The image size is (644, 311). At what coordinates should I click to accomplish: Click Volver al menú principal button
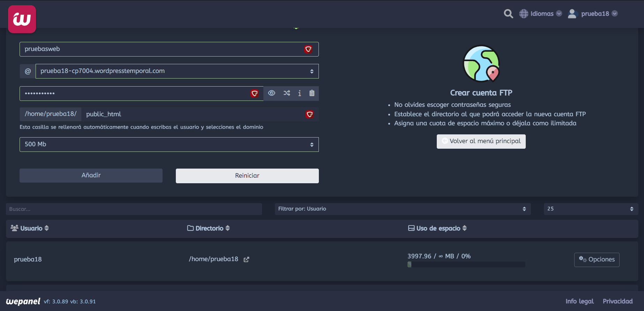pyautogui.click(x=481, y=141)
